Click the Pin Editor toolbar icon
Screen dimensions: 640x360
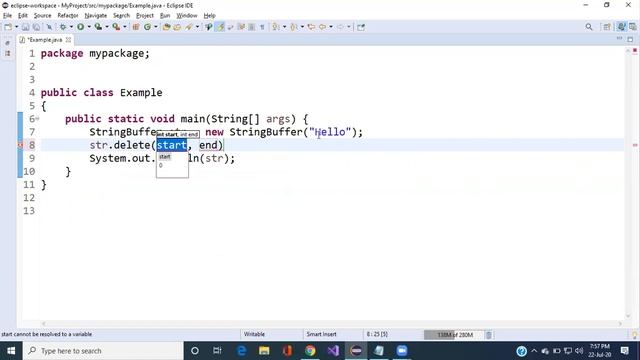361,27
